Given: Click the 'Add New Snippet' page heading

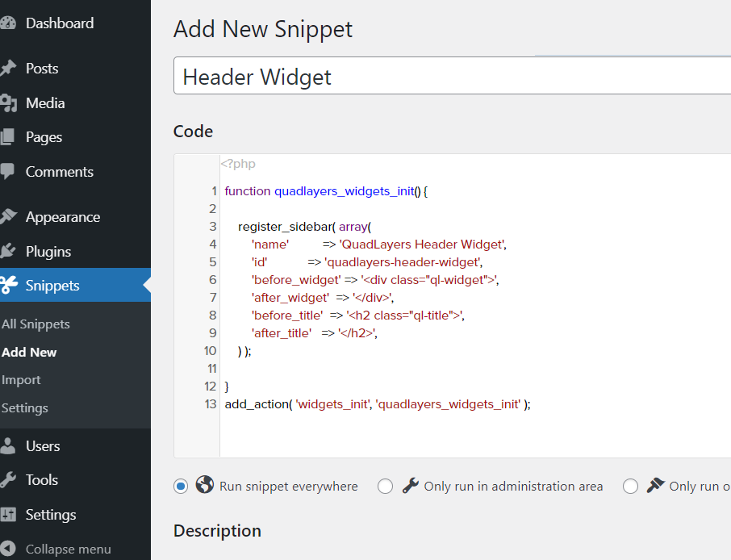Looking at the screenshot, I should [263, 29].
